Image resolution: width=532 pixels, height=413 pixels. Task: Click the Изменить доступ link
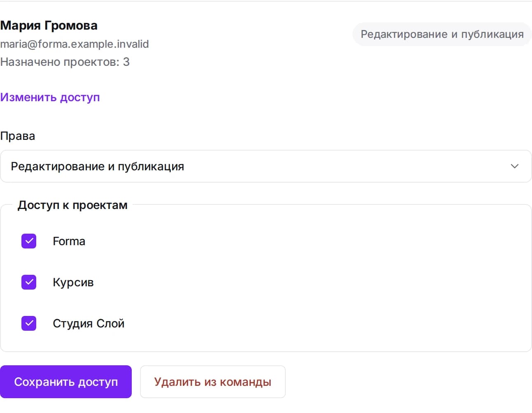[x=50, y=97]
